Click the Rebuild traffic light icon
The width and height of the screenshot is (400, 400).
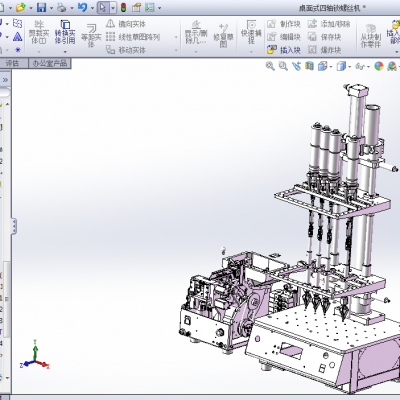click(x=123, y=7)
